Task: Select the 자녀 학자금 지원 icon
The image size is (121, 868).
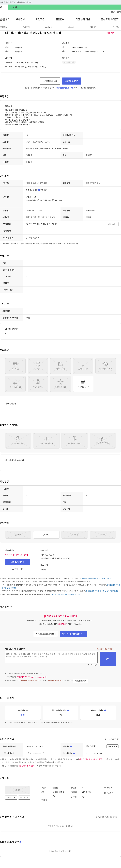Action: point(105,366)
